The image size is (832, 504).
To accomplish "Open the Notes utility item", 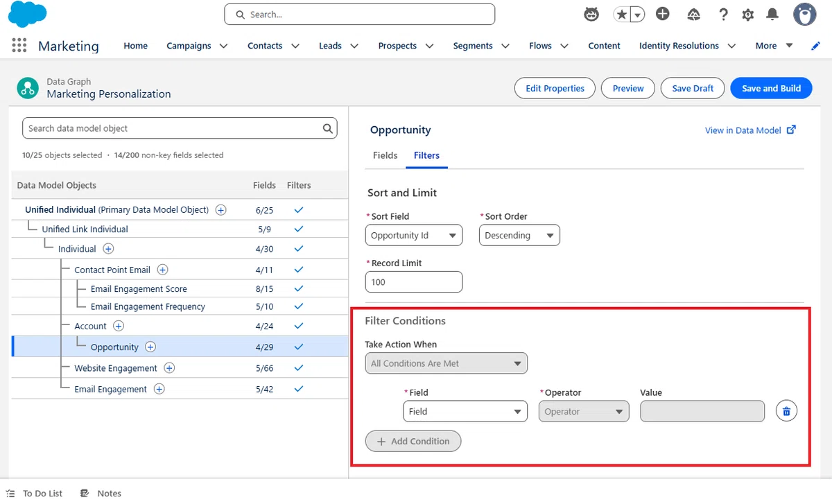I will pyautogui.click(x=101, y=493).
